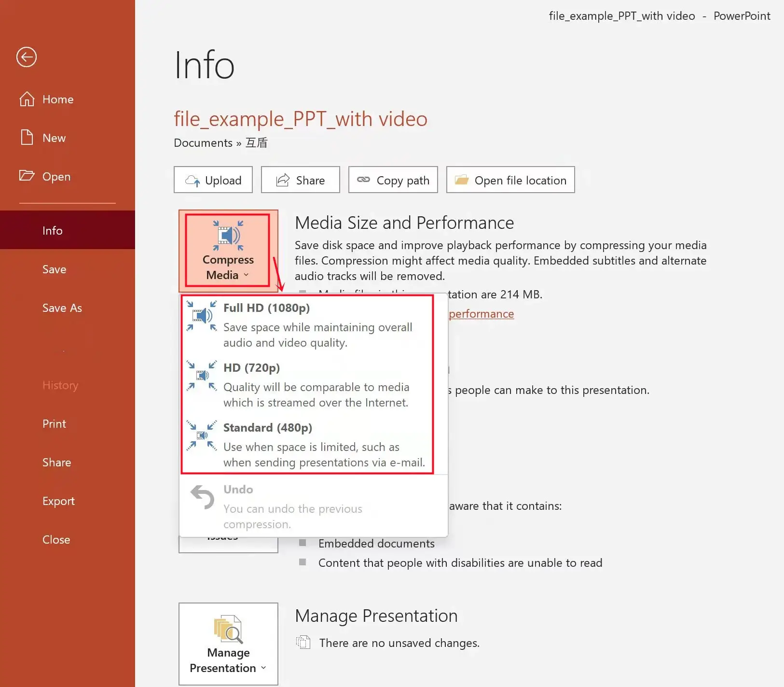The width and height of the screenshot is (784, 687).
Task: Click the Compress Media icon
Action: point(228,236)
